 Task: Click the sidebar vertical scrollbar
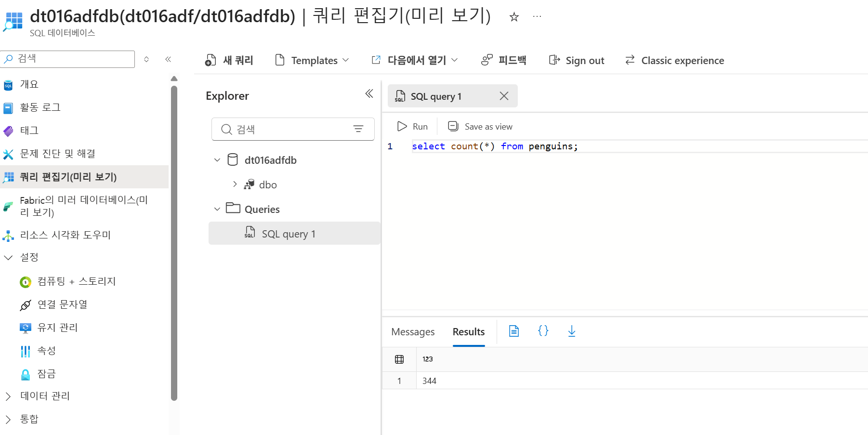click(174, 243)
